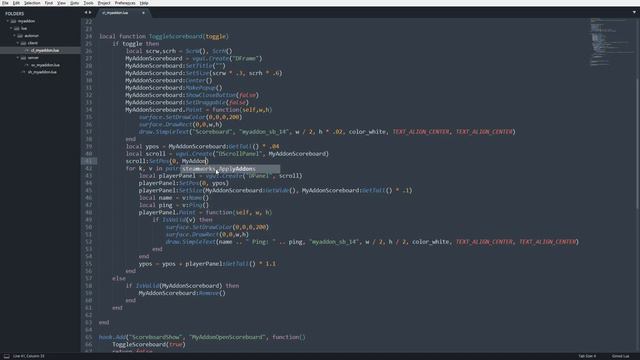Collapse the autorun folder
Viewport: 640px width, 360px height.
click(14, 36)
